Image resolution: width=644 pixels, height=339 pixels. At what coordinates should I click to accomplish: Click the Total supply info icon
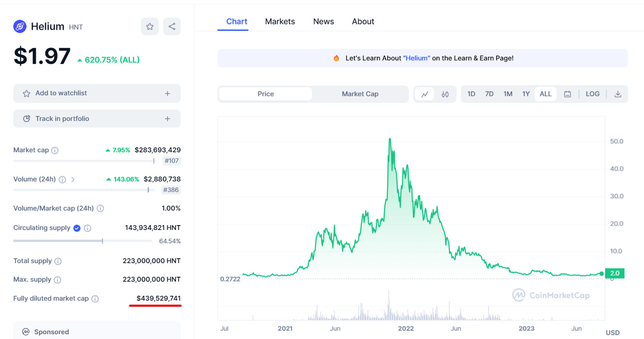coord(58,261)
